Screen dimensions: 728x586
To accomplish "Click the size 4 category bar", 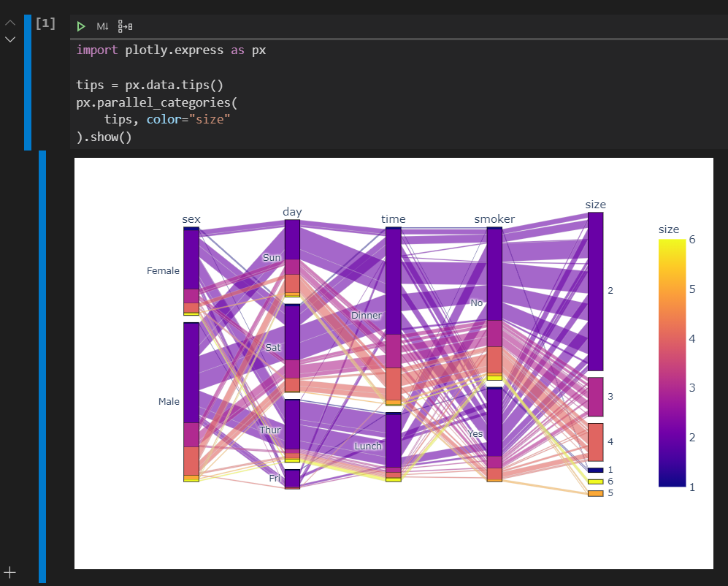I will pos(596,442).
